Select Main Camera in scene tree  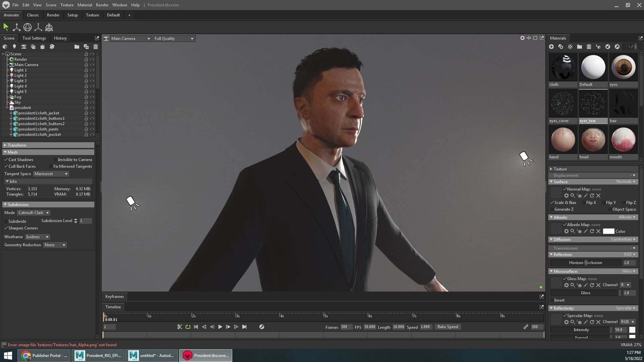click(26, 65)
